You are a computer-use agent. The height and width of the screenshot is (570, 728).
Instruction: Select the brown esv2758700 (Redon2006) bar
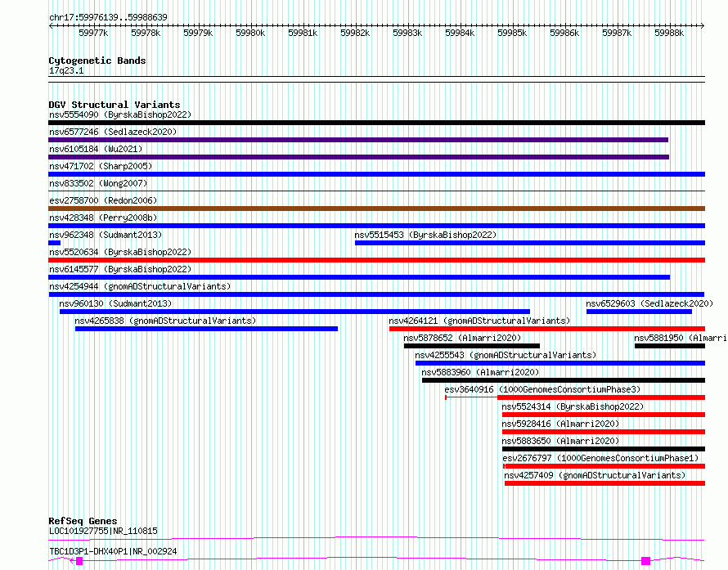[x=376, y=209]
